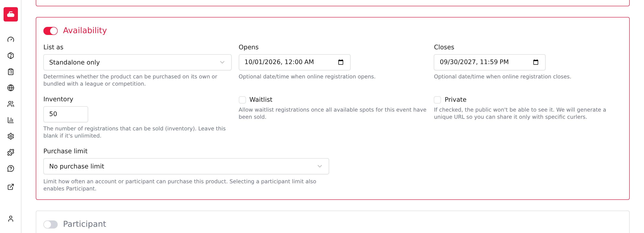This screenshot has width=644, height=233.
Task: Open the Opens date calendar picker
Action: point(341,62)
